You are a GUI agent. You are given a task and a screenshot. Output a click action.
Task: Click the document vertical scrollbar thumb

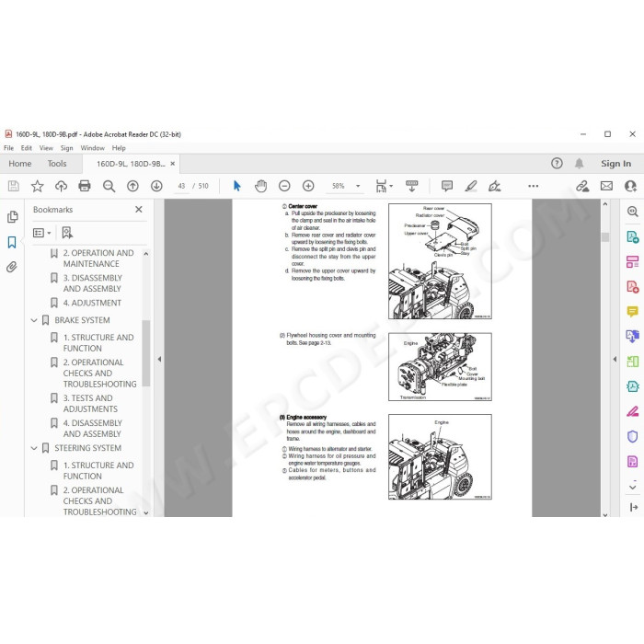[604, 237]
